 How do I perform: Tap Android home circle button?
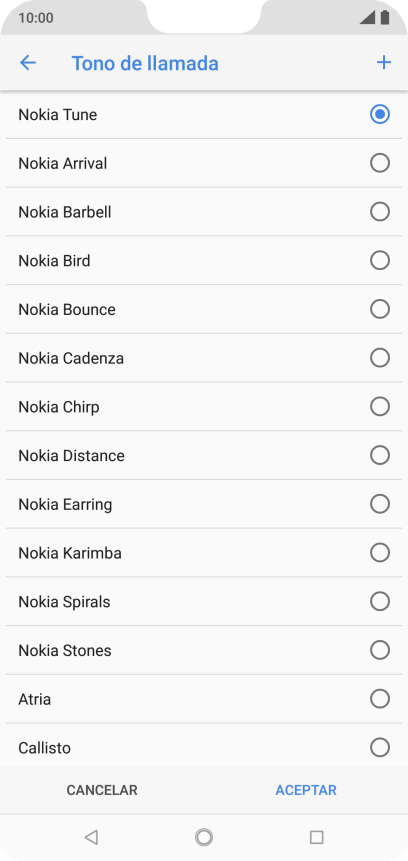(x=204, y=837)
